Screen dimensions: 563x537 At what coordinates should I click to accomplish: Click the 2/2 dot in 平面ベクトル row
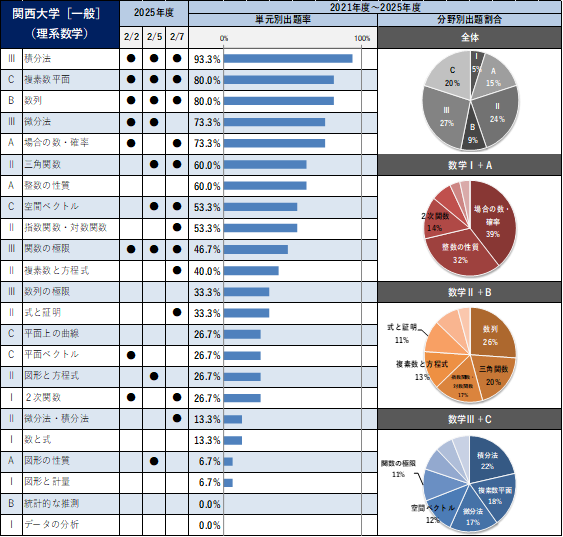[131, 355]
